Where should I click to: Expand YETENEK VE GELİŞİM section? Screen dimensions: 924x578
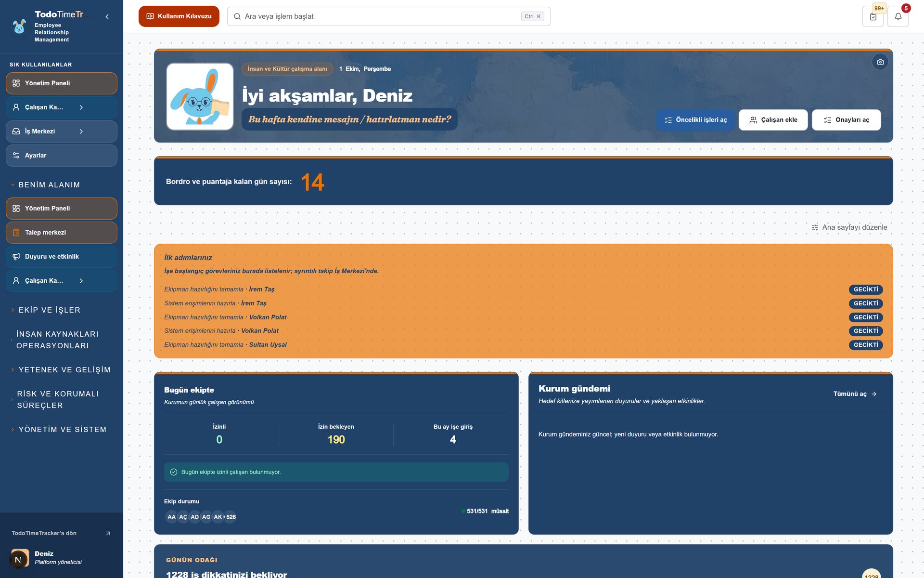click(62, 370)
